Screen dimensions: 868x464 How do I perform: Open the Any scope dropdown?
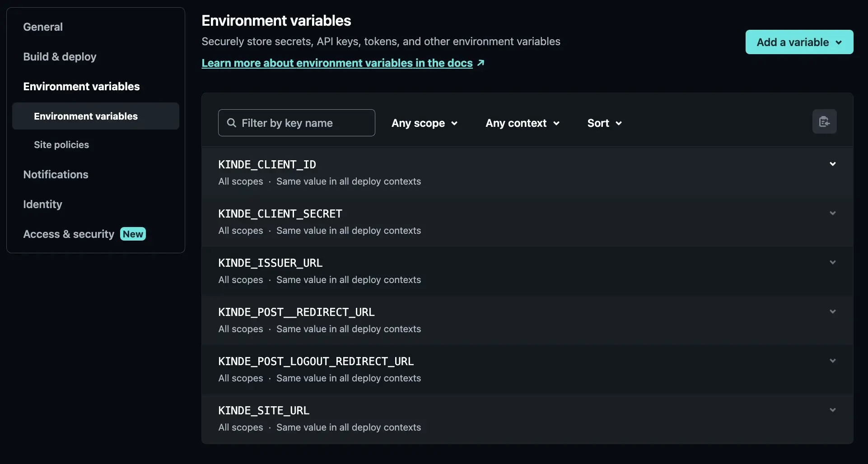pyautogui.click(x=424, y=123)
